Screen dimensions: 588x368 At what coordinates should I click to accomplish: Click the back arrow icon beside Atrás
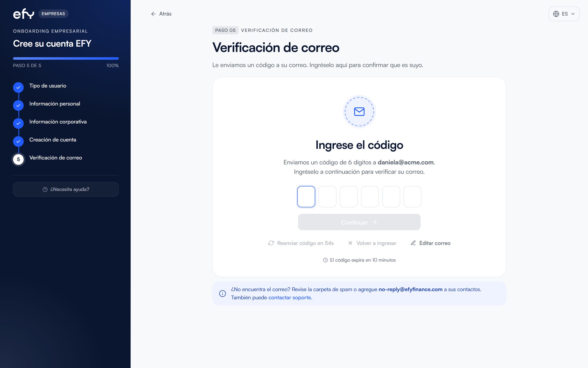point(154,14)
